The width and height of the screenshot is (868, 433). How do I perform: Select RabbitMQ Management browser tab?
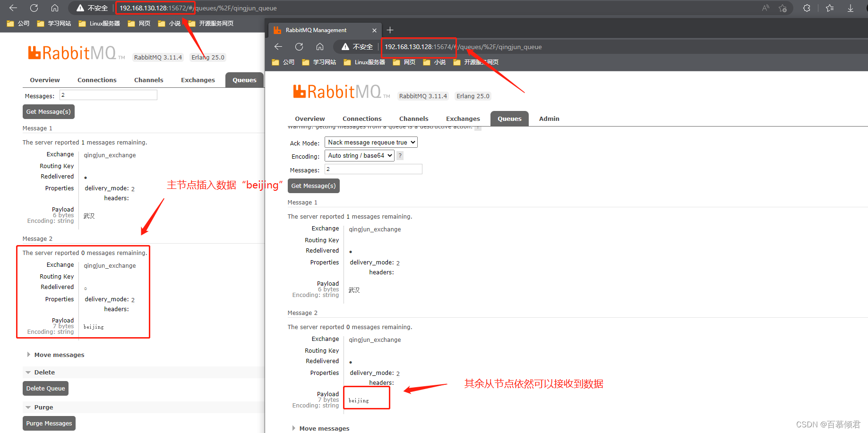324,30
